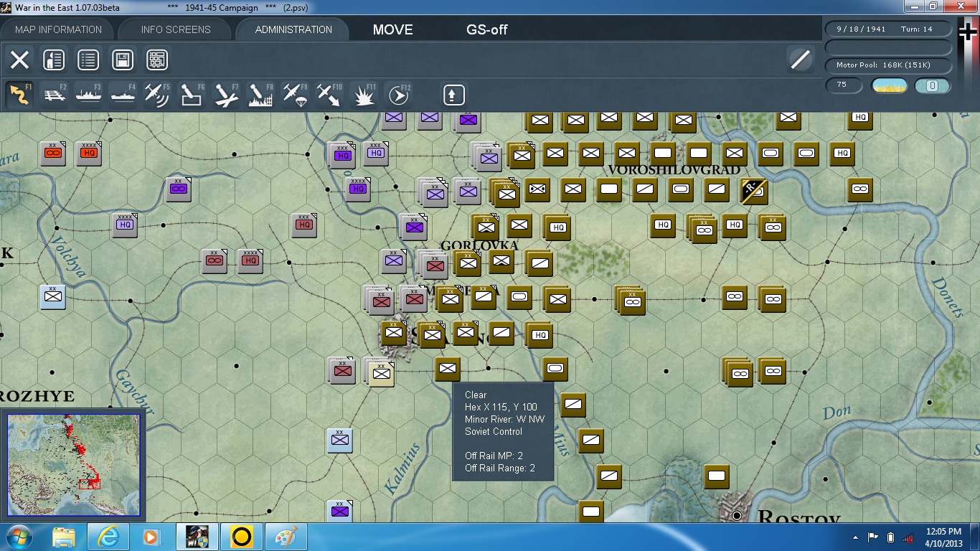The image size is (980, 551).
Task: Click the date and Turn 14 display
Action: pos(890,29)
